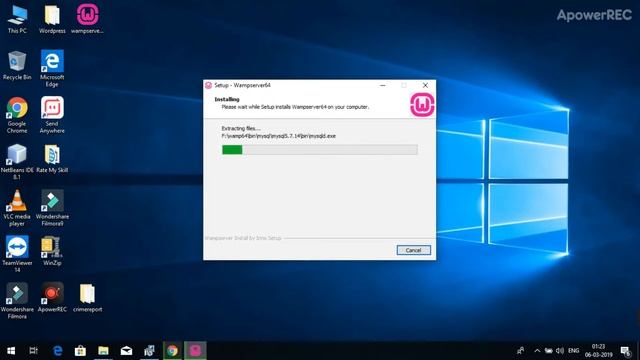Show hidden system tray icons
Image resolution: width=640 pixels, height=360 pixels.
click(x=537, y=351)
